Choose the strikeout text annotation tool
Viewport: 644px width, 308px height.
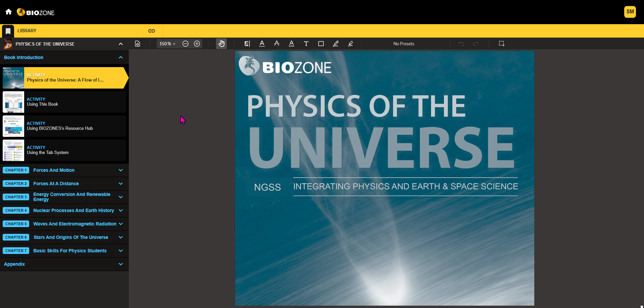click(x=277, y=44)
